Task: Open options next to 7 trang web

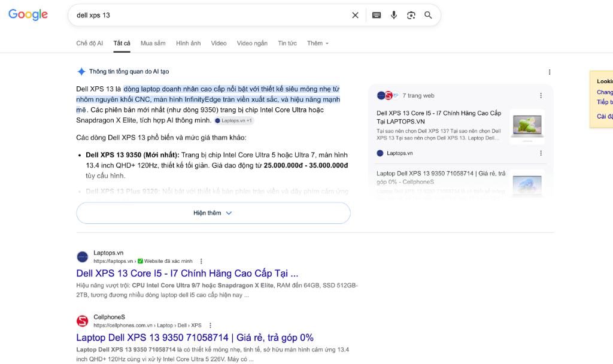Action: tap(541, 95)
